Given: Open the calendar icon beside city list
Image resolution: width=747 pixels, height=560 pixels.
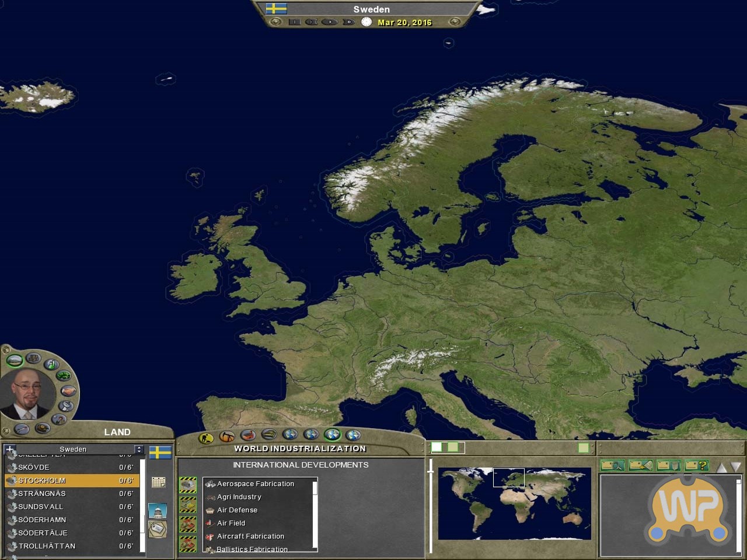Looking at the screenshot, I should click(x=158, y=482).
